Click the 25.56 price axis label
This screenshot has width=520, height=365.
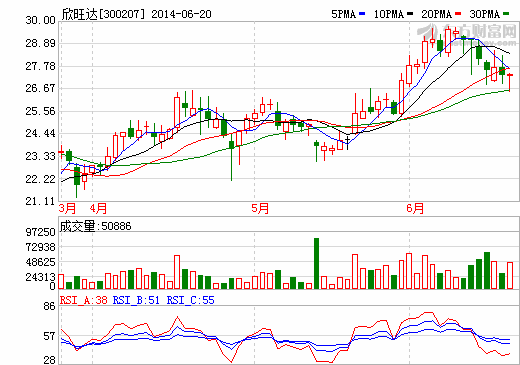(x=40, y=111)
